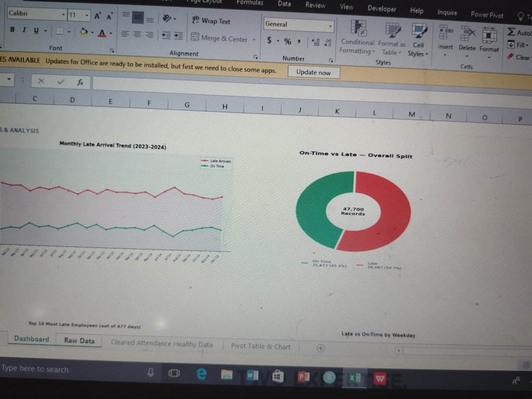Open Font group dialog launcher

click(112, 51)
